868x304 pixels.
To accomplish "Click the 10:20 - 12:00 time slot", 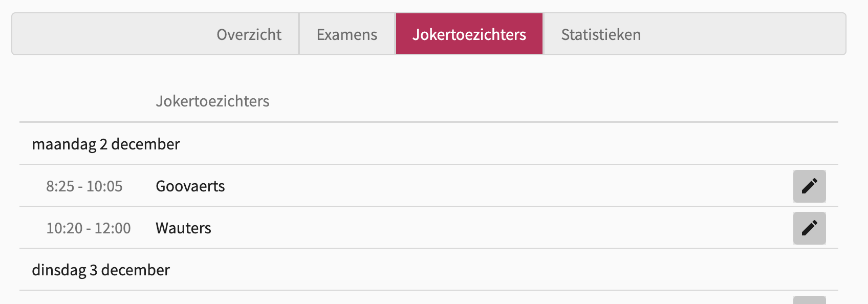I will coord(89,228).
